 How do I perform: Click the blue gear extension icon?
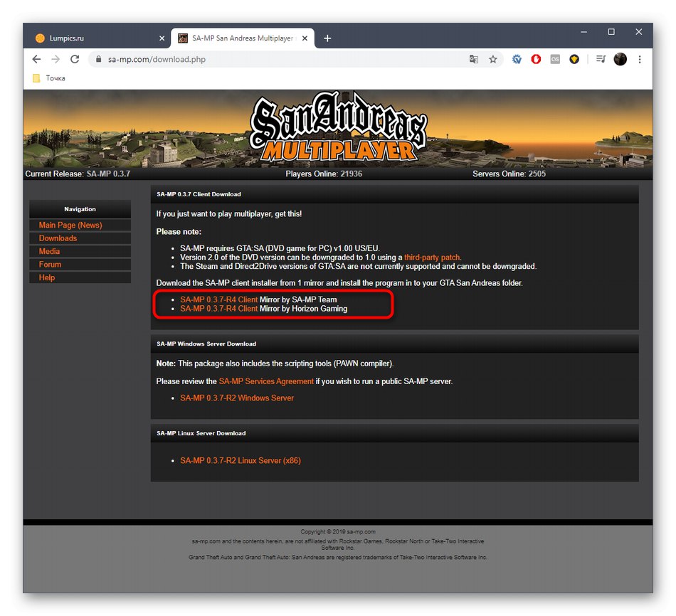[x=517, y=60]
